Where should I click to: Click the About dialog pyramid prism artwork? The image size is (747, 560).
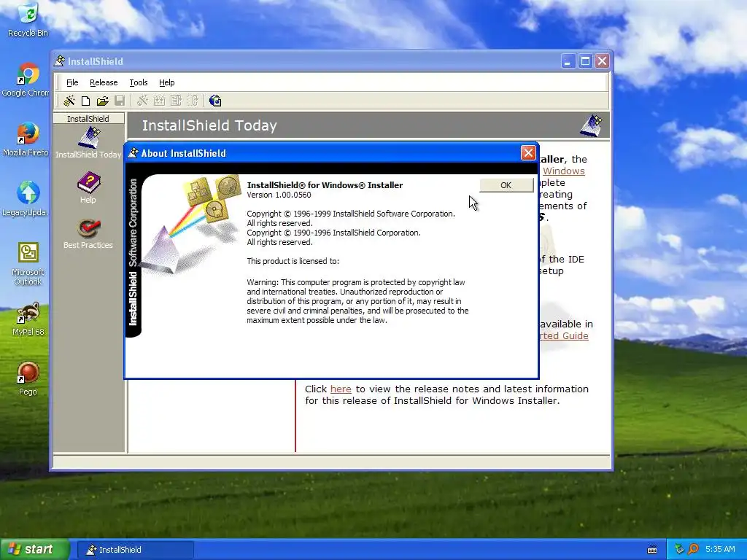[x=191, y=225]
